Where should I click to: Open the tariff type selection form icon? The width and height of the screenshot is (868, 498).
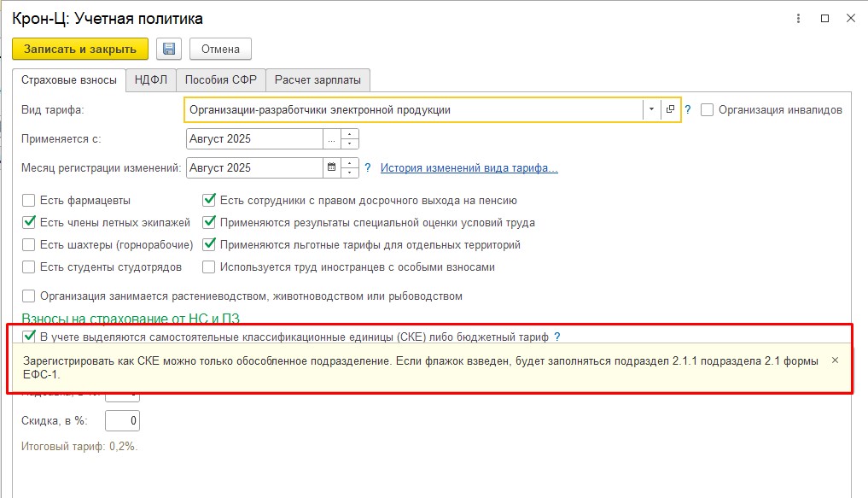[x=671, y=109]
